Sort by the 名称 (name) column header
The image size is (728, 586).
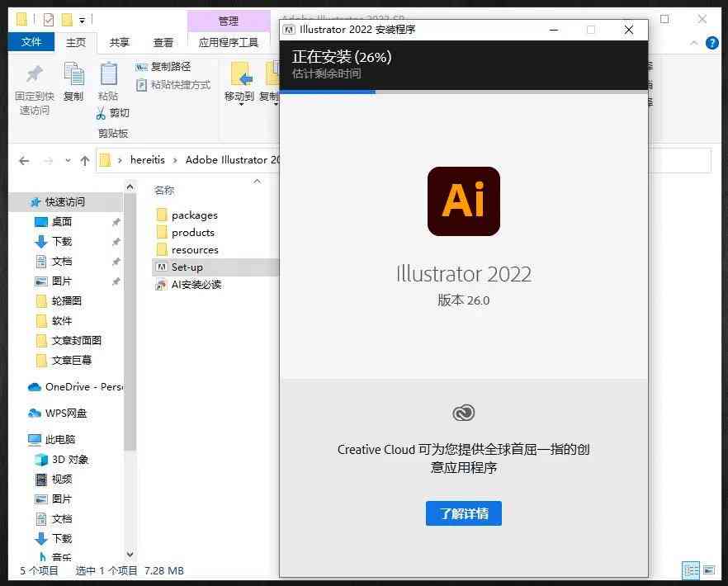164,191
